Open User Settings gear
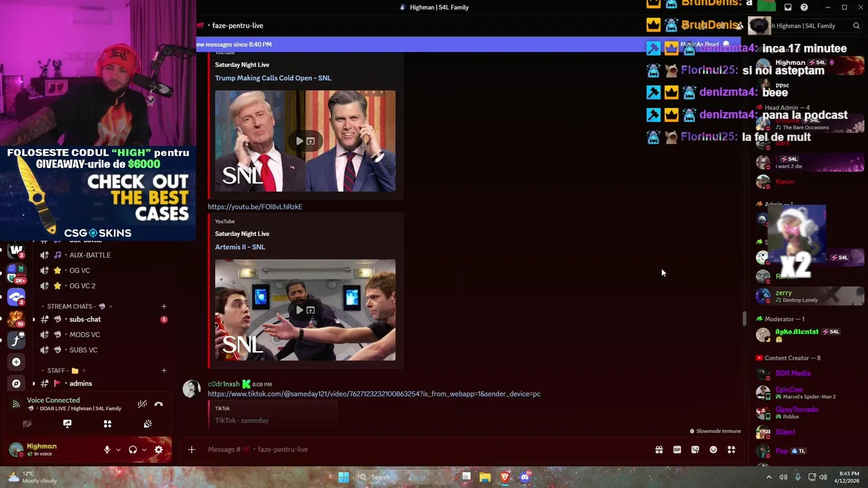 (159, 449)
